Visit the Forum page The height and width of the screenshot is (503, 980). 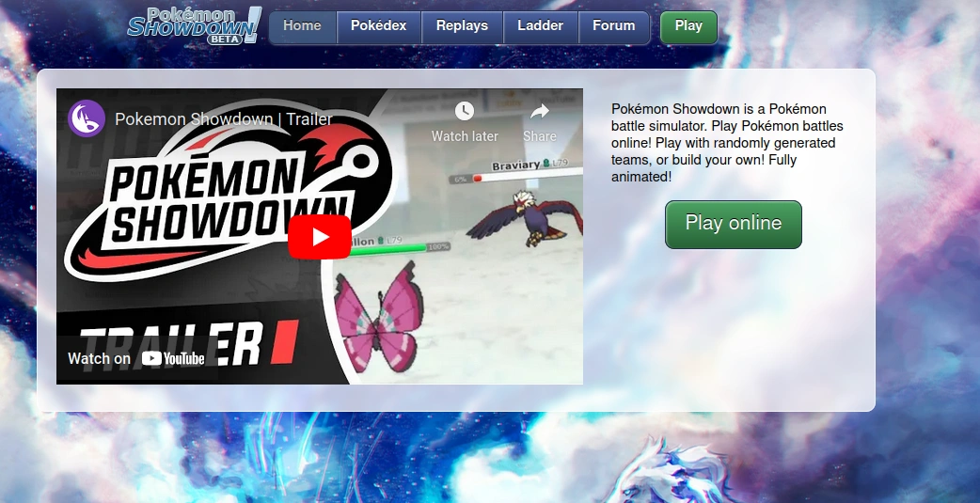613,26
